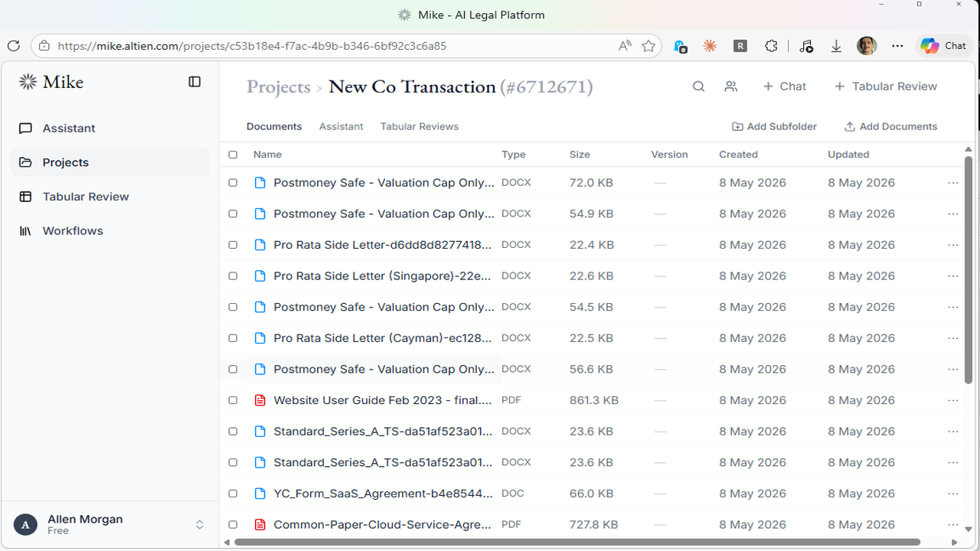Open browser settings and more menu

pos(897,46)
